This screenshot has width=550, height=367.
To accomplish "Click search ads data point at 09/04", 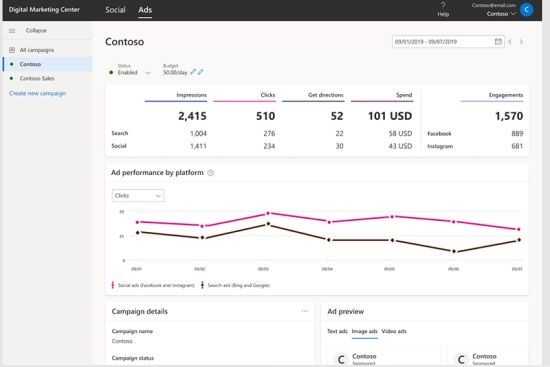I will [x=329, y=240].
